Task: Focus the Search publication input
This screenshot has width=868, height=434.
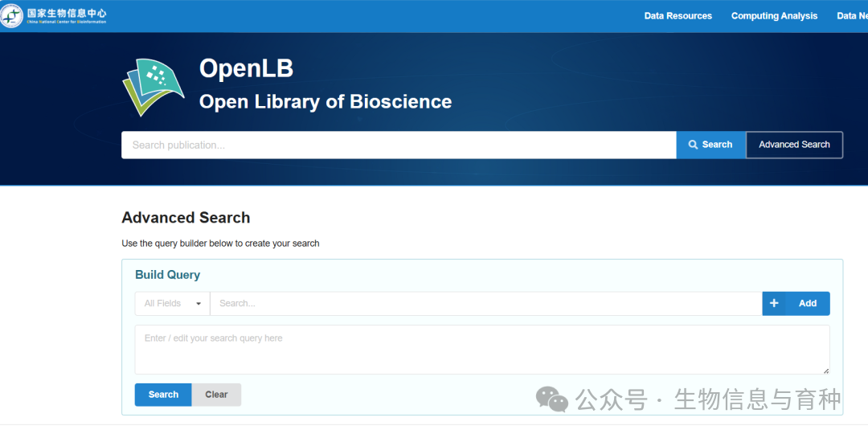Action: pos(398,145)
